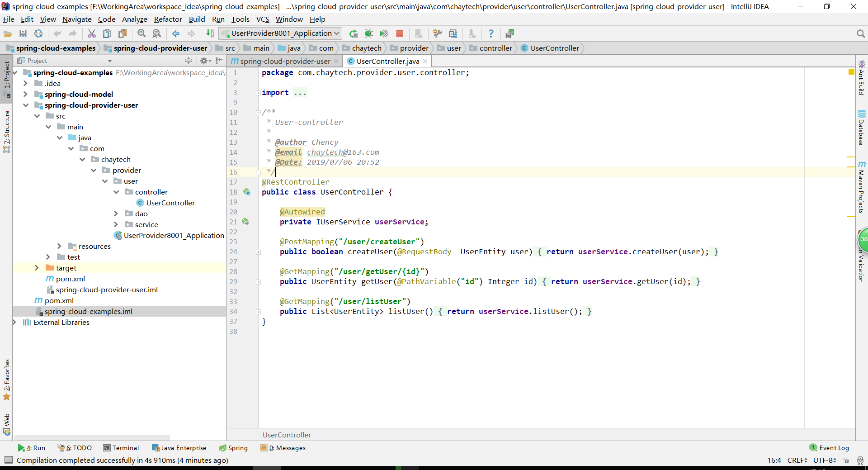
Task: Open the Maven Projects side panel
Action: coord(862,187)
